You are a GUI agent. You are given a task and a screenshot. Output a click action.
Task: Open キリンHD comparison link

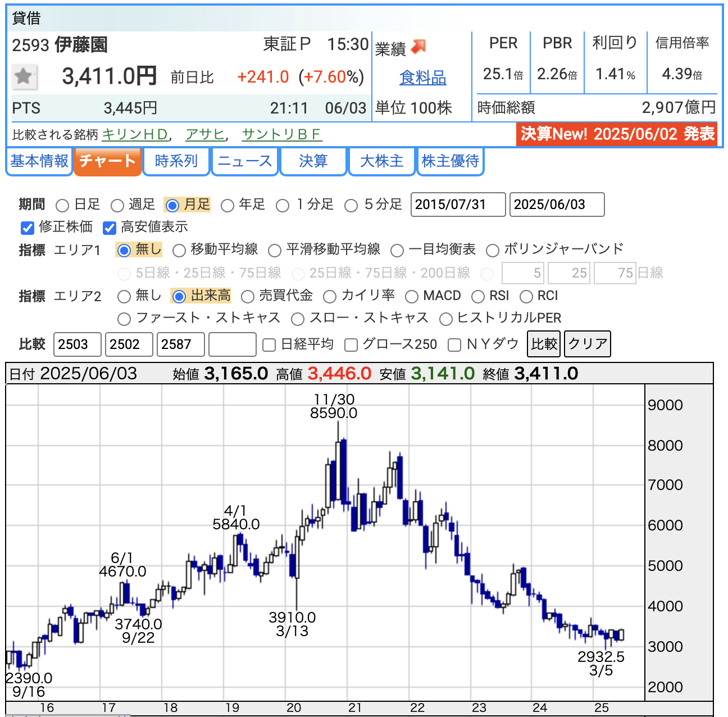(135, 135)
